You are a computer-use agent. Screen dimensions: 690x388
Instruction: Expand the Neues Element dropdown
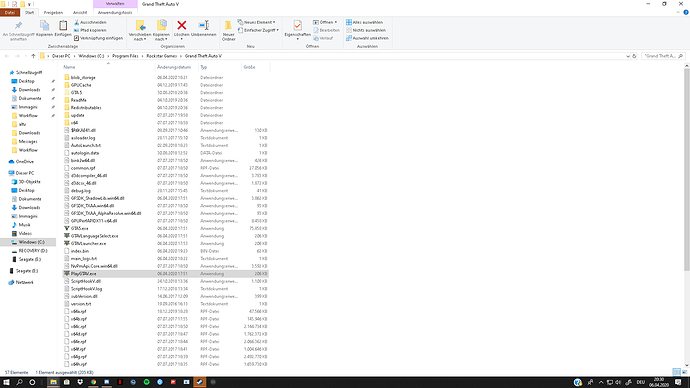[x=257, y=22]
